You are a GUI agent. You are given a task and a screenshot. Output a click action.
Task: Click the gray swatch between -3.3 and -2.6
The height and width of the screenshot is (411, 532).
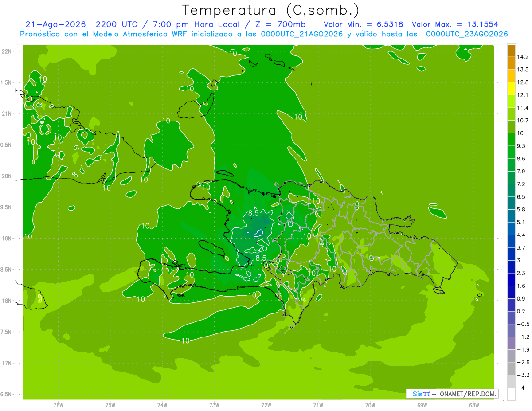click(x=511, y=368)
